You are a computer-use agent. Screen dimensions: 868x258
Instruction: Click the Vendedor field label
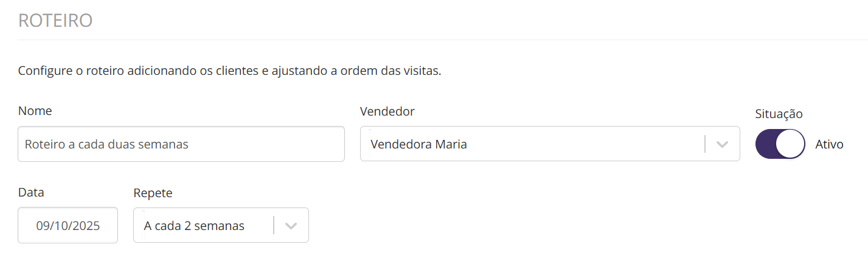tap(387, 111)
